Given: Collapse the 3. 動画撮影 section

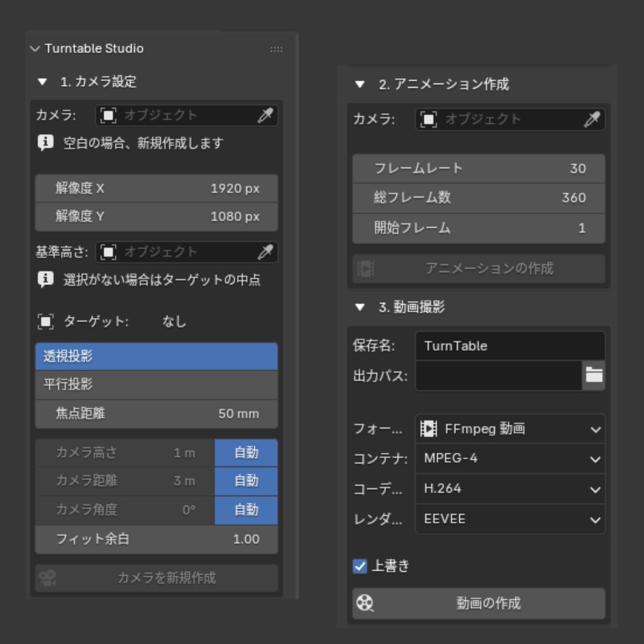Looking at the screenshot, I should point(360,308).
